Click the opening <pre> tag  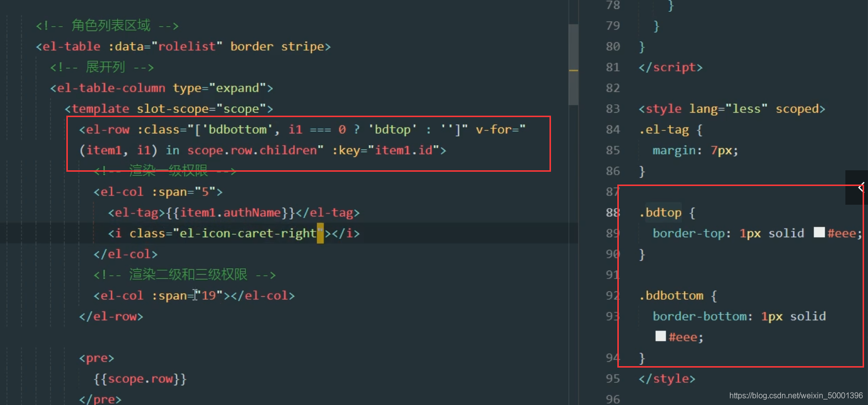point(97,358)
